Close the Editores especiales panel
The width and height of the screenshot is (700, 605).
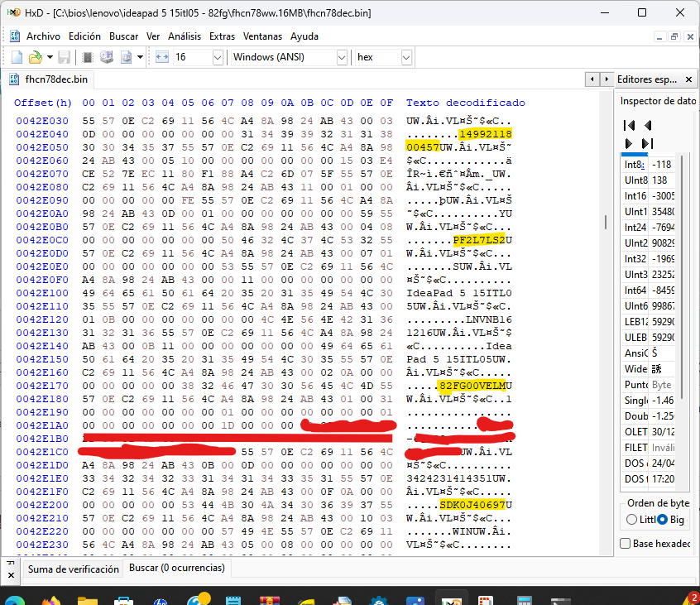pos(689,79)
